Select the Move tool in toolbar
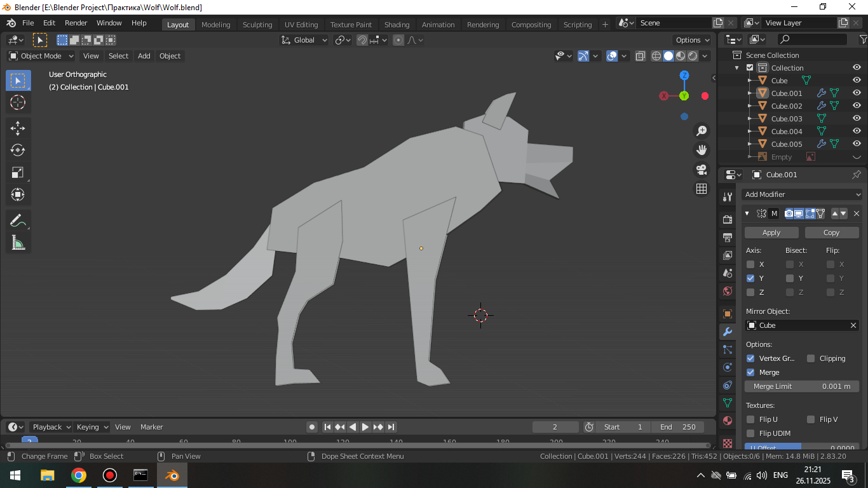868x488 pixels. 18,128
